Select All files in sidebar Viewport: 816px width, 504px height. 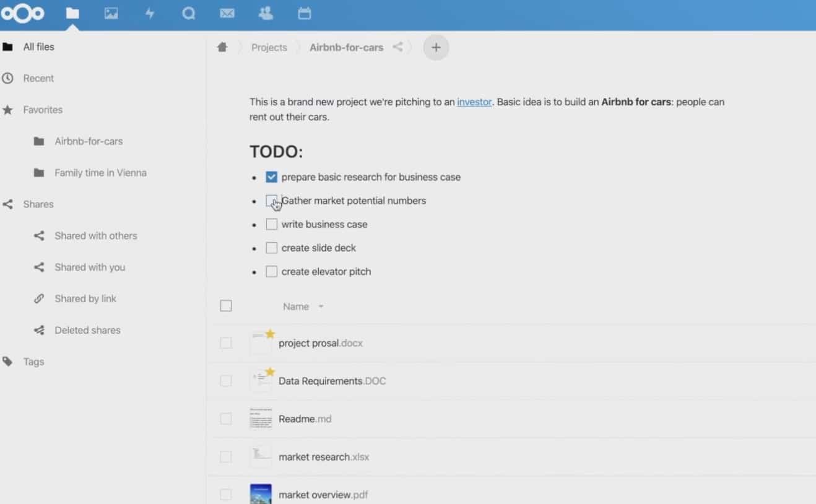(x=38, y=46)
